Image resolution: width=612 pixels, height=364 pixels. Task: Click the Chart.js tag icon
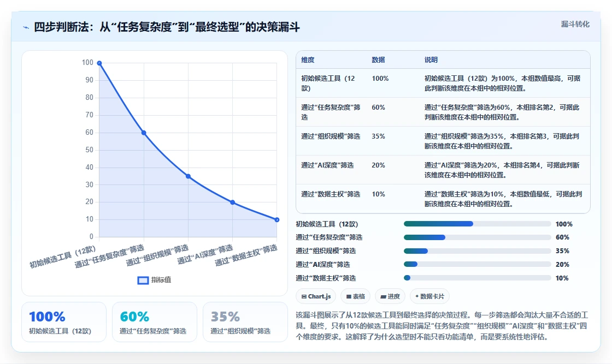(304, 296)
